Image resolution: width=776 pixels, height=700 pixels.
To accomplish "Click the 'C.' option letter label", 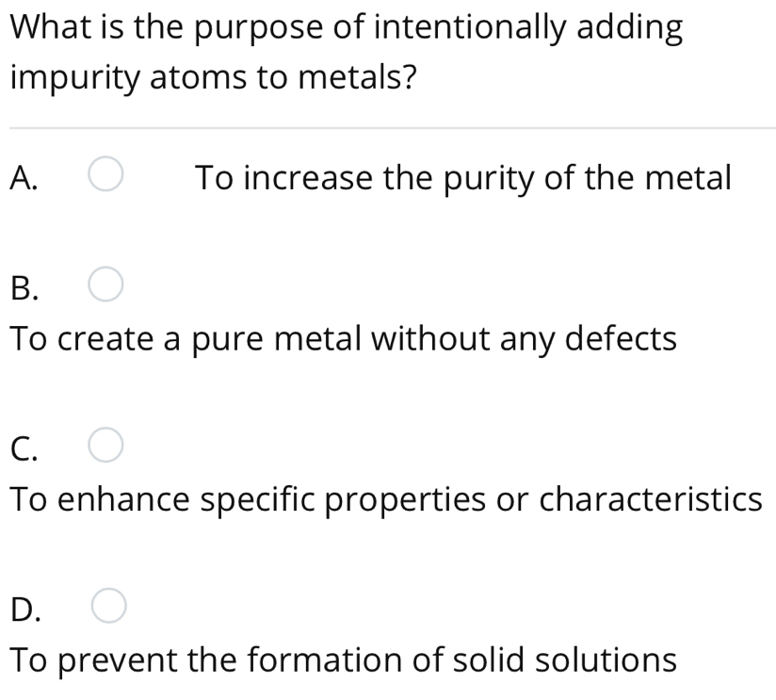I will tap(24, 449).
